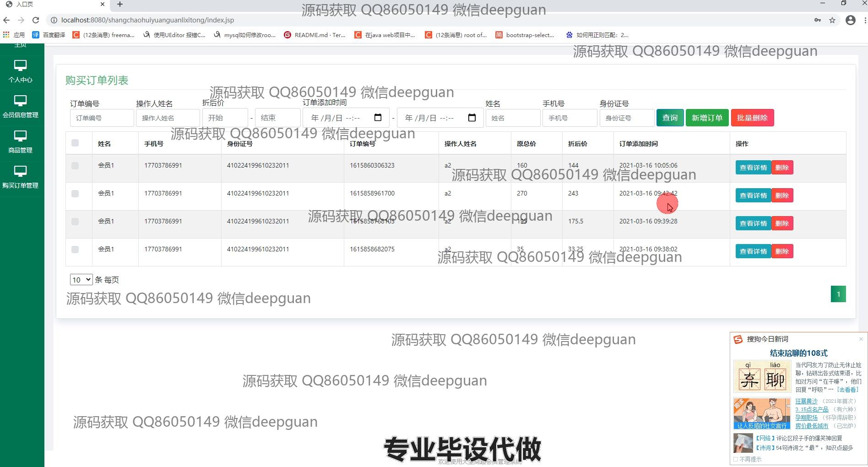This screenshot has height=467, width=868.
Task: Check the row for order 1615860306323
Action: tap(75, 166)
